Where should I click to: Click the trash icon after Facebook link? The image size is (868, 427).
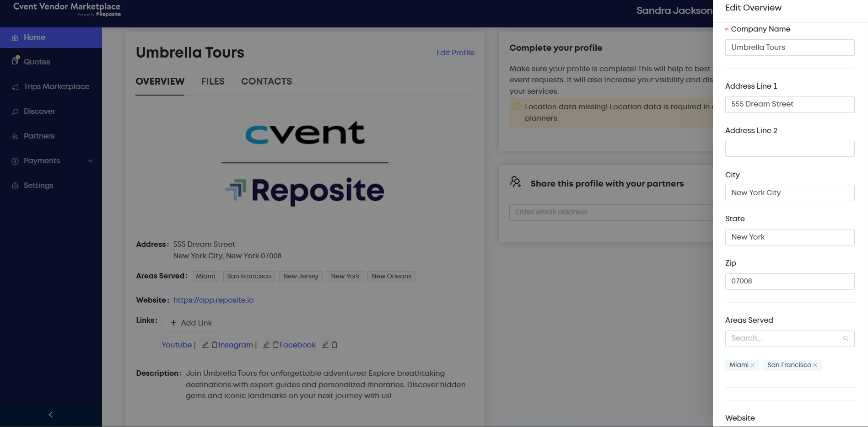(334, 345)
